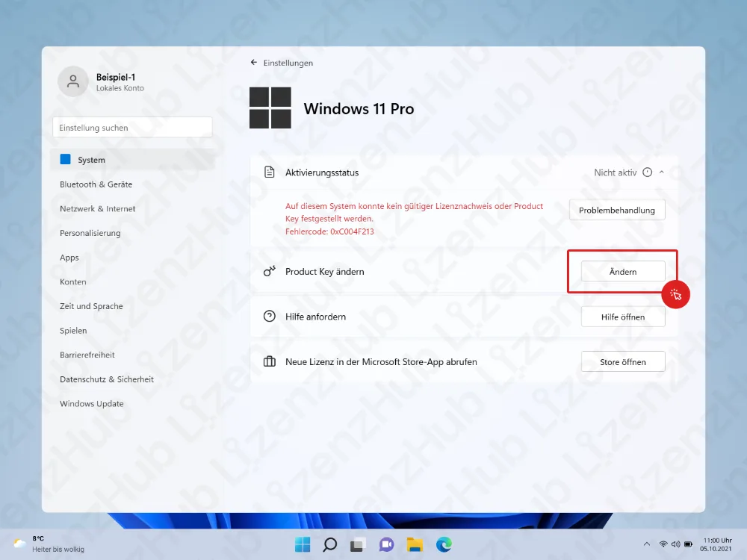Screen dimensions: 747x560
Task: Click the Windows 11 Pro logo
Action: (x=270, y=108)
